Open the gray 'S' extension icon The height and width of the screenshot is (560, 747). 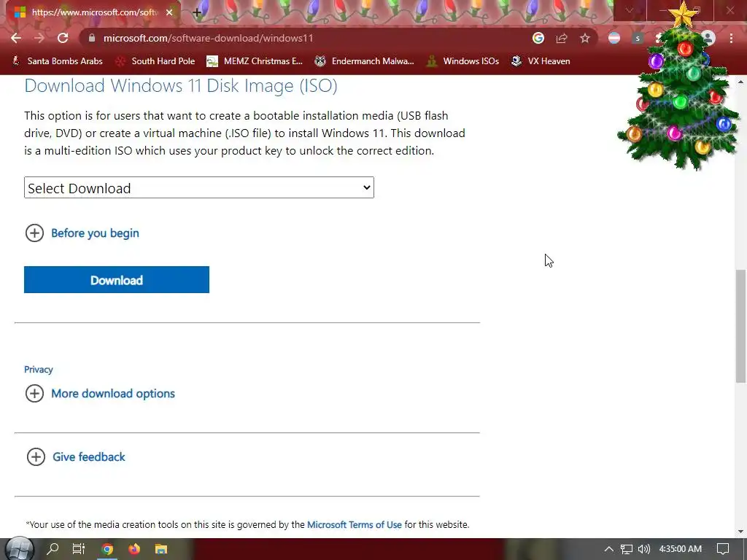638,38
